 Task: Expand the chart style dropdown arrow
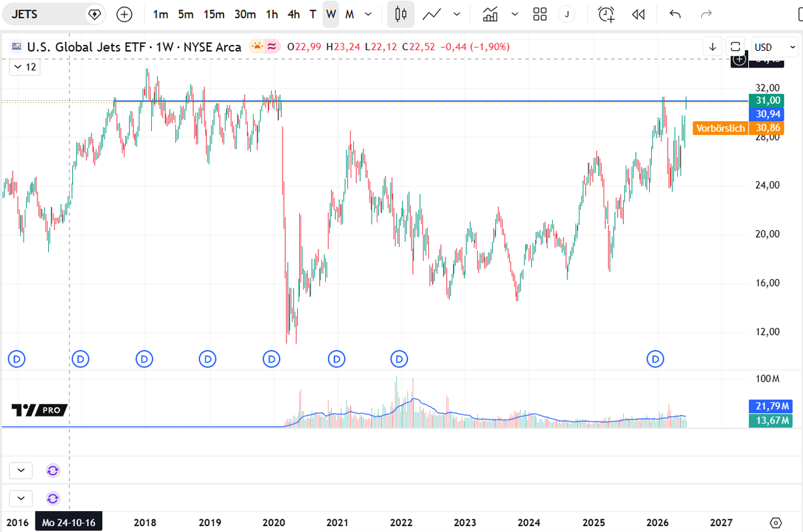click(x=457, y=14)
